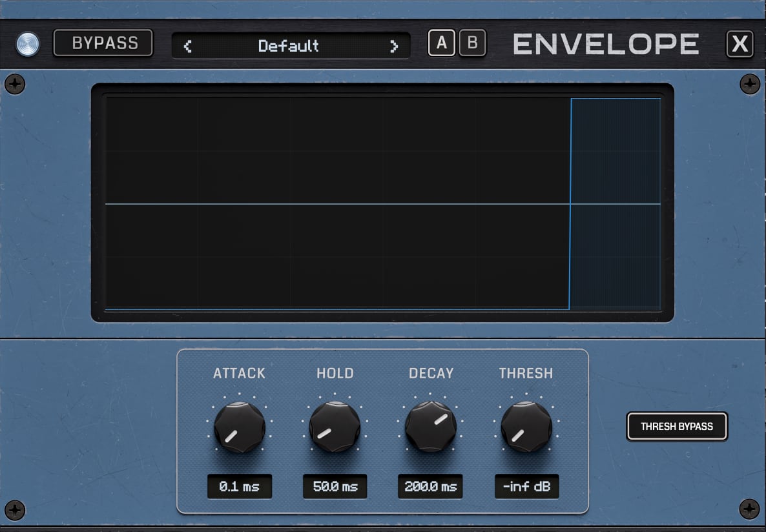Click the ATTACK knob
Screen dimensions: 766x532
[x=240, y=427]
